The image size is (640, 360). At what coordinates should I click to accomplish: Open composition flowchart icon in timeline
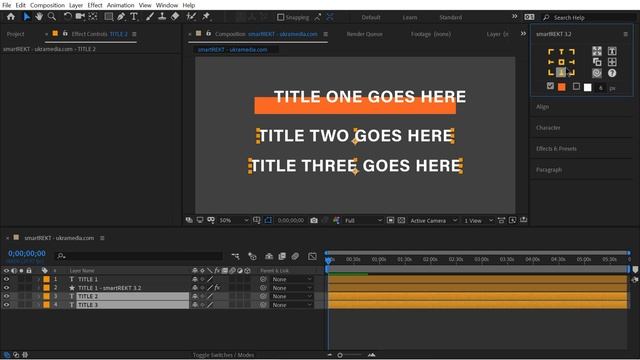pyautogui.click(x=236, y=256)
